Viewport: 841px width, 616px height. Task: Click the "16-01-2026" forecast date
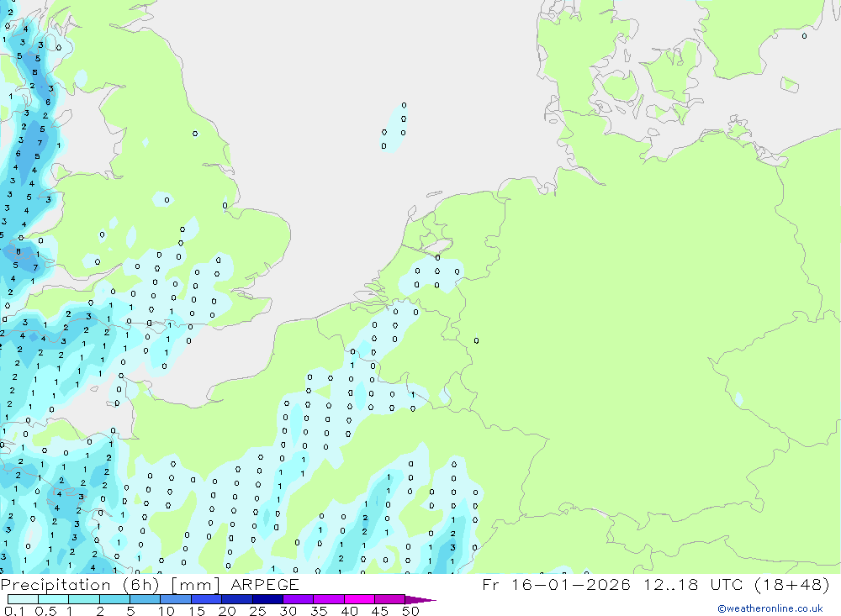571,585
